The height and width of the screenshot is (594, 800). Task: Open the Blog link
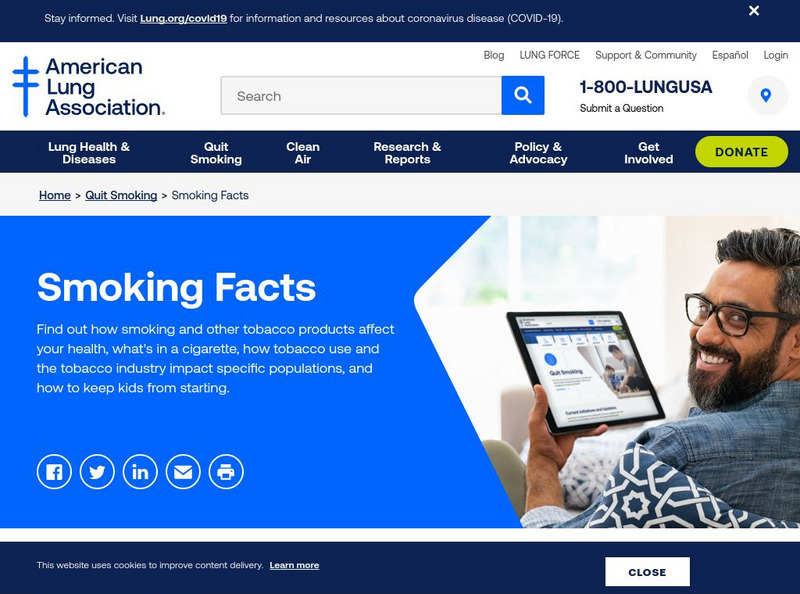493,55
